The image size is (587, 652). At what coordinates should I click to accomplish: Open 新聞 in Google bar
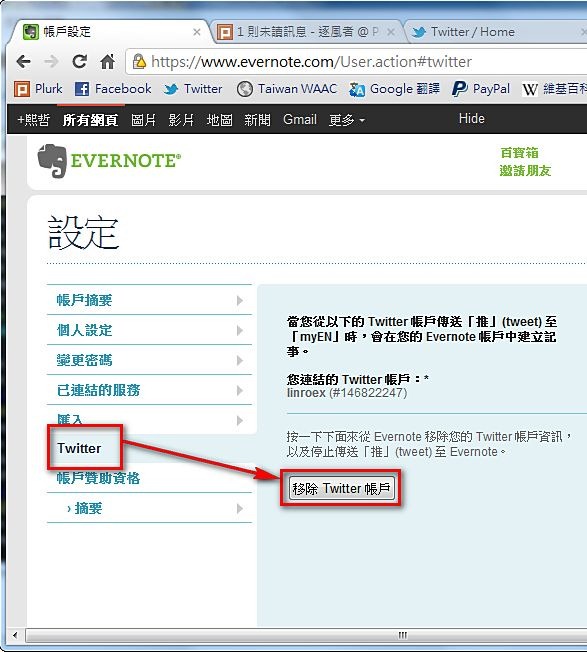coord(257,120)
